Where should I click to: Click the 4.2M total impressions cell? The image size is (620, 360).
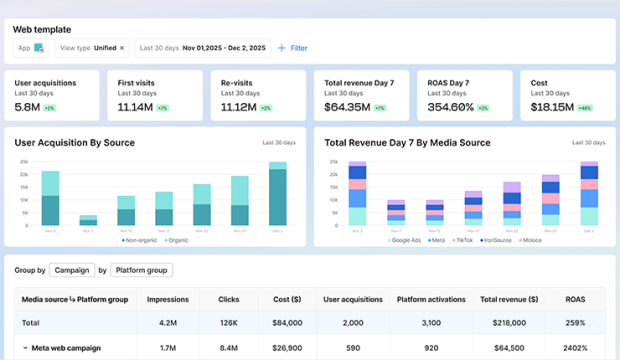[x=168, y=323]
